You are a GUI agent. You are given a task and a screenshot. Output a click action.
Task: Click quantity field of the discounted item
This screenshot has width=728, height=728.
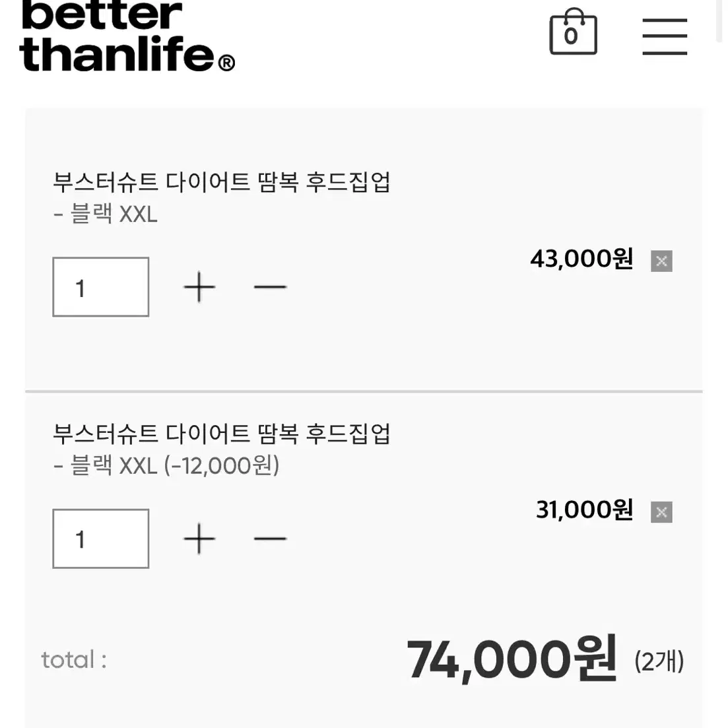[101, 539]
